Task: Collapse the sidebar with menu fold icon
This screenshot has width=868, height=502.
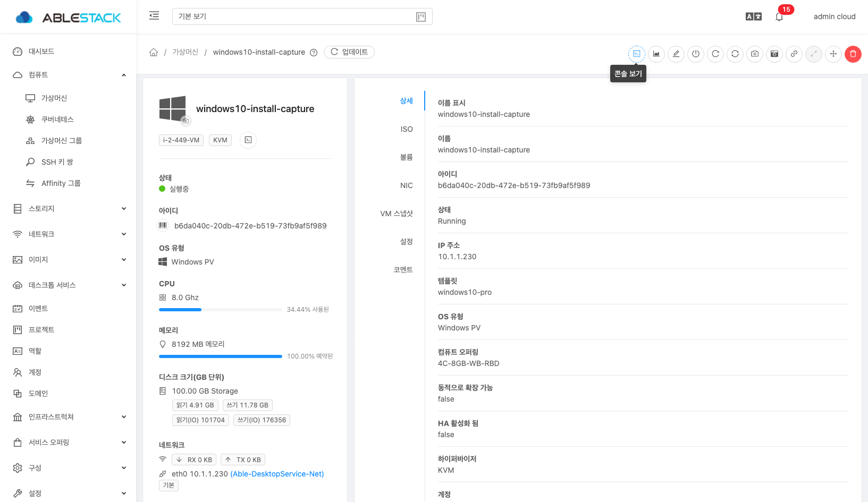Action: (154, 16)
